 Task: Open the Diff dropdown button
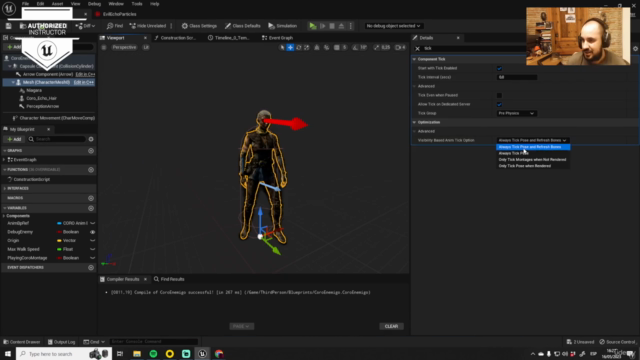click(x=85, y=26)
